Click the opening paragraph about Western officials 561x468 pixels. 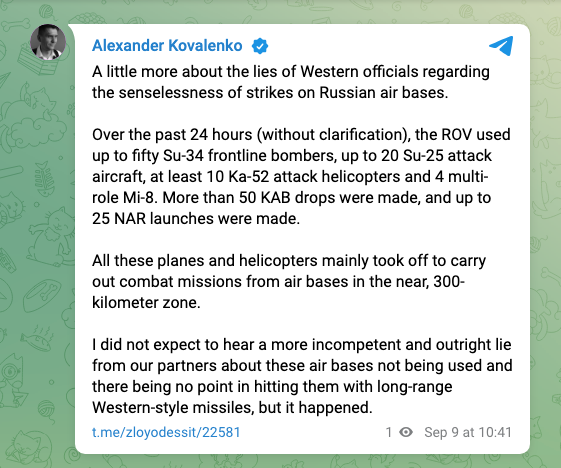(291, 82)
